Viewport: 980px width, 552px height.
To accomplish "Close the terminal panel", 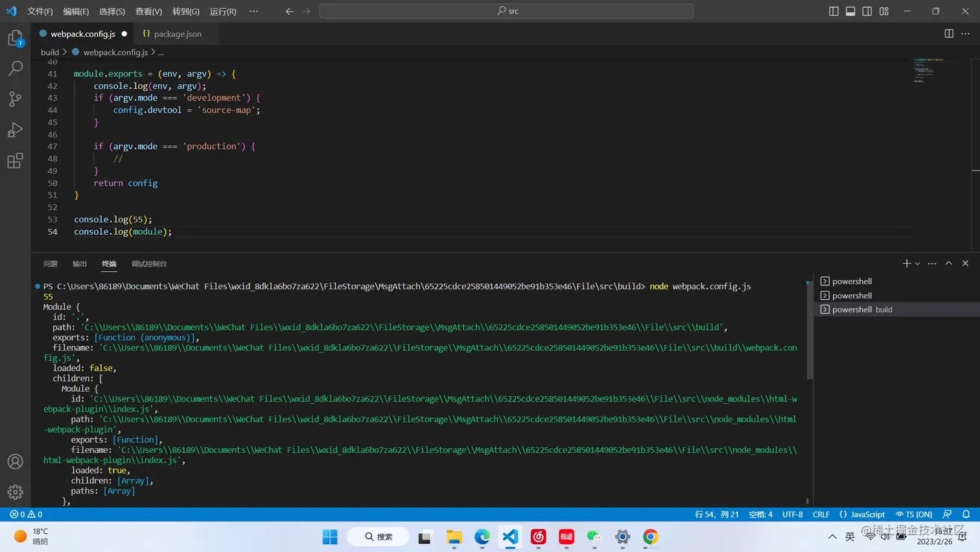I will point(966,263).
